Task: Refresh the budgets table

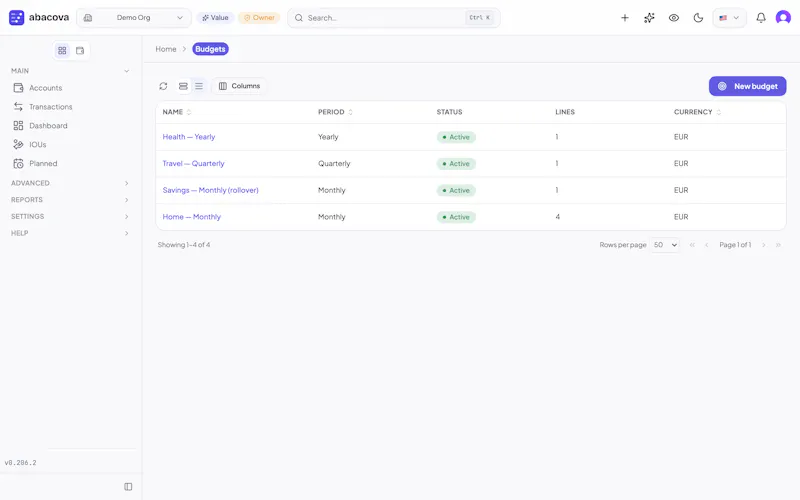Action: point(163,86)
